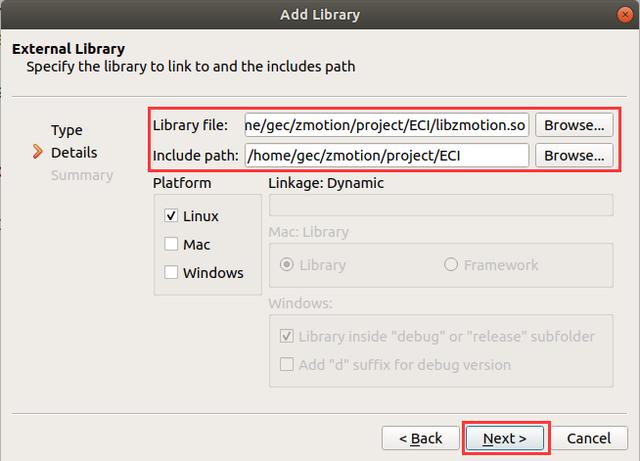Image resolution: width=640 pixels, height=461 pixels.
Task: Go Back to the previous page
Action: tap(420, 438)
